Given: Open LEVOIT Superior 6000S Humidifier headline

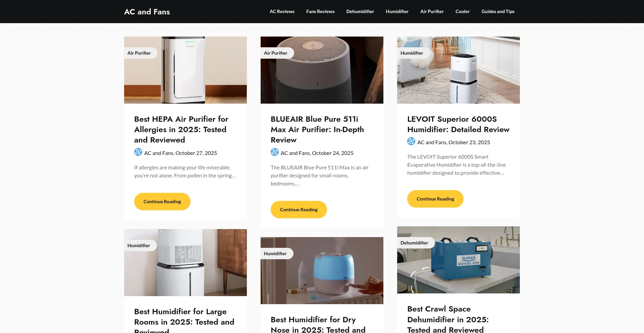Looking at the screenshot, I should coord(458,124).
